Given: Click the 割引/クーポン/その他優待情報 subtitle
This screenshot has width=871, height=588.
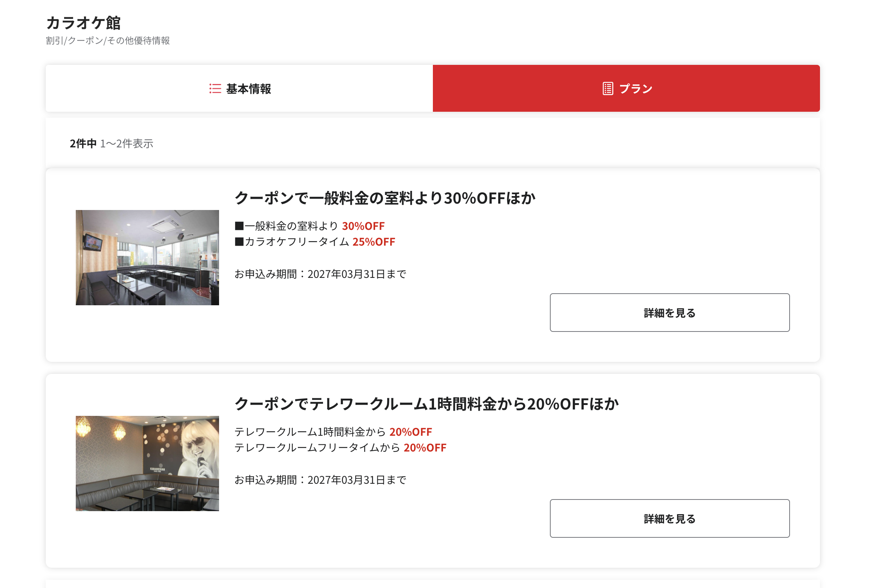Looking at the screenshot, I should tap(108, 42).
